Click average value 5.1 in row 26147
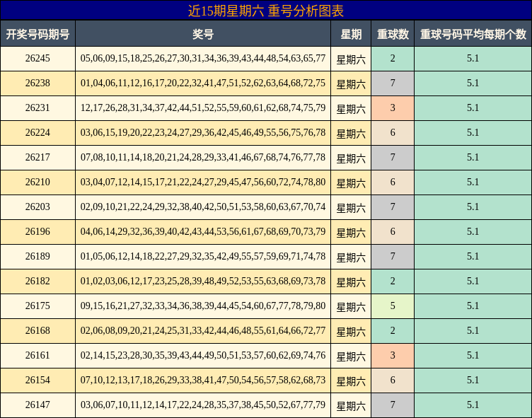532x418 pixels. 473,405
